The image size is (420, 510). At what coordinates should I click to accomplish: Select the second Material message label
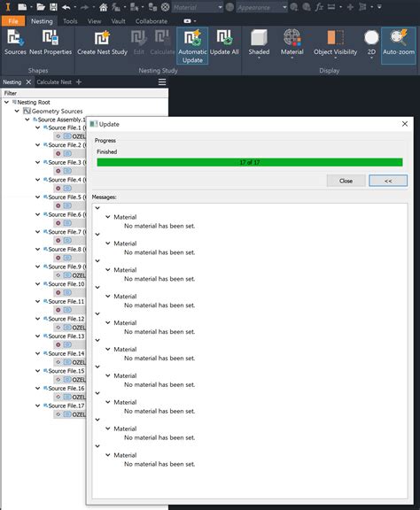[125, 243]
